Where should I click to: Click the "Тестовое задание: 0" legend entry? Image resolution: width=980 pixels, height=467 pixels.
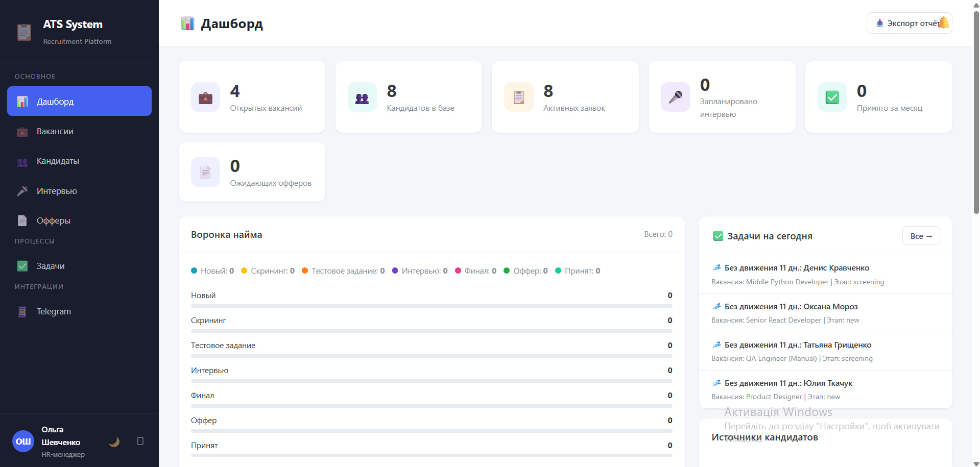coord(343,271)
